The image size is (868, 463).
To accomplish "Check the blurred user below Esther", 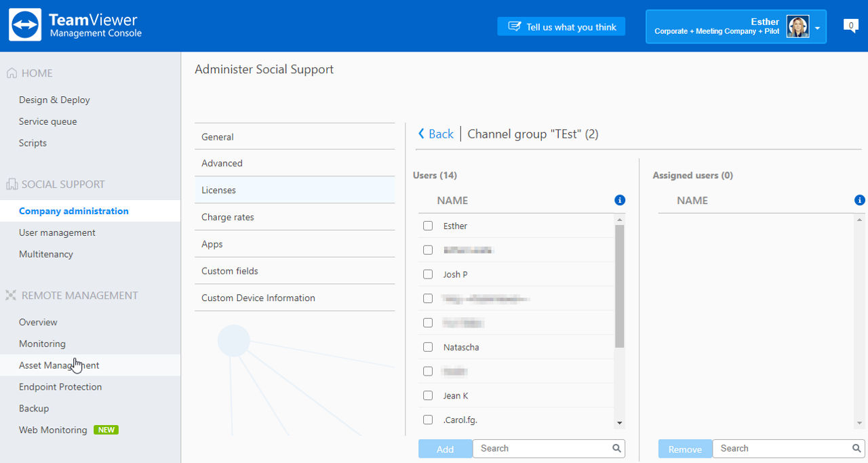I will 428,250.
